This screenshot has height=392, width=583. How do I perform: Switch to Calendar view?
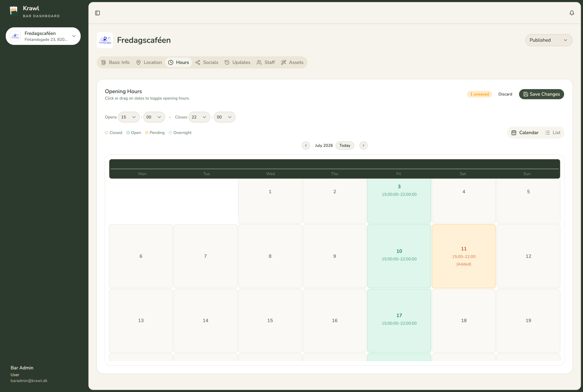pyautogui.click(x=525, y=133)
